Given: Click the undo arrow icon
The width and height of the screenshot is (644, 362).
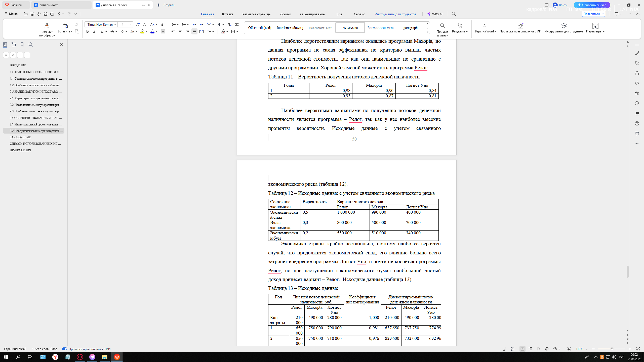Looking at the screenshot, I should point(59,14).
